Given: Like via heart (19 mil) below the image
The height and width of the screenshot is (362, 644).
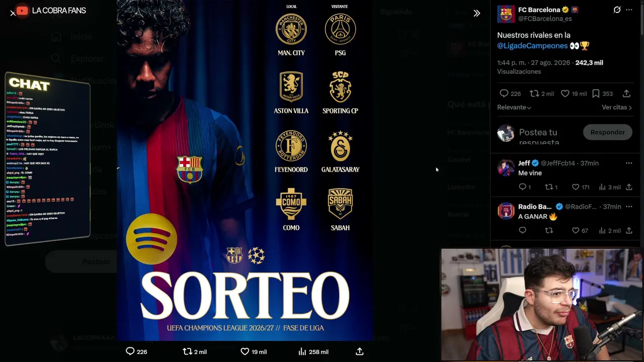Looking at the screenshot, I should 245,351.
